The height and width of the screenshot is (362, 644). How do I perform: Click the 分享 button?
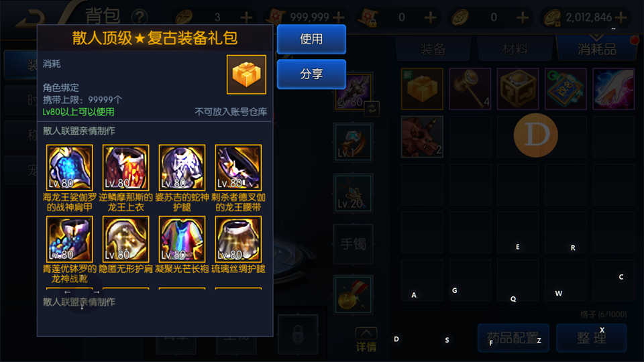(311, 74)
